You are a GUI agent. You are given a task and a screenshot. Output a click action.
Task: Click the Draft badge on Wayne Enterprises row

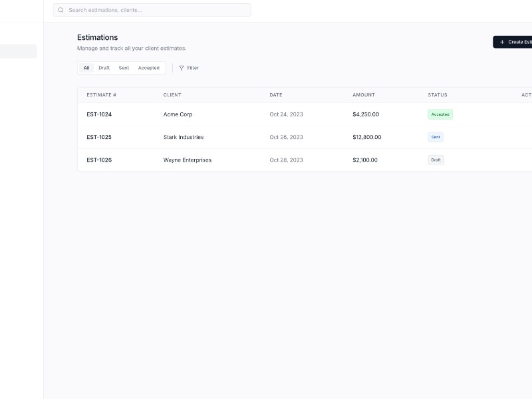tap(436, 160)
